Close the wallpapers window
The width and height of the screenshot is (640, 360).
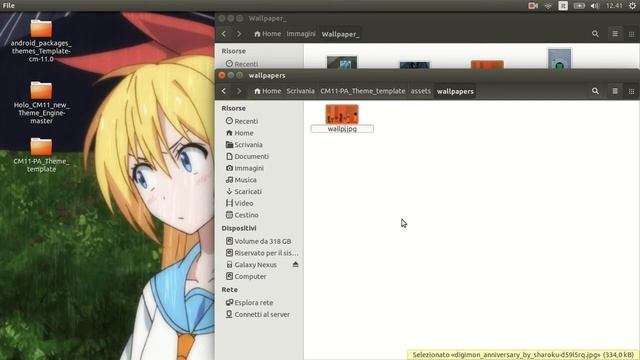(222, 75)
